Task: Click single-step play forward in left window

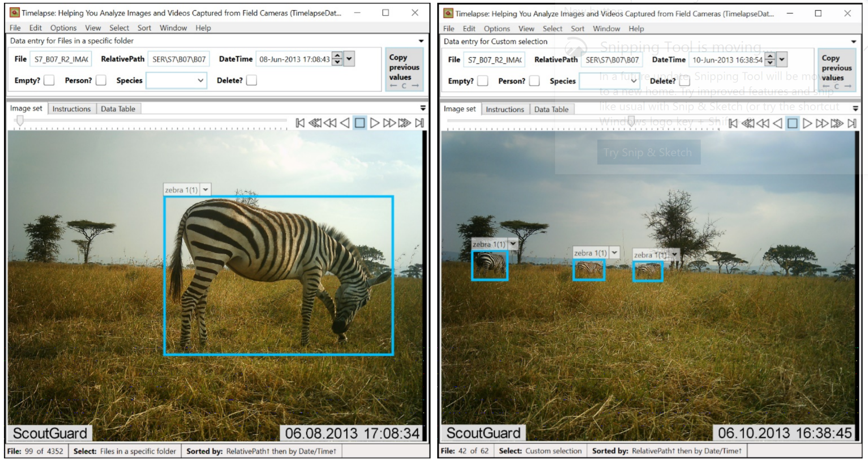Action: (374, 123)
